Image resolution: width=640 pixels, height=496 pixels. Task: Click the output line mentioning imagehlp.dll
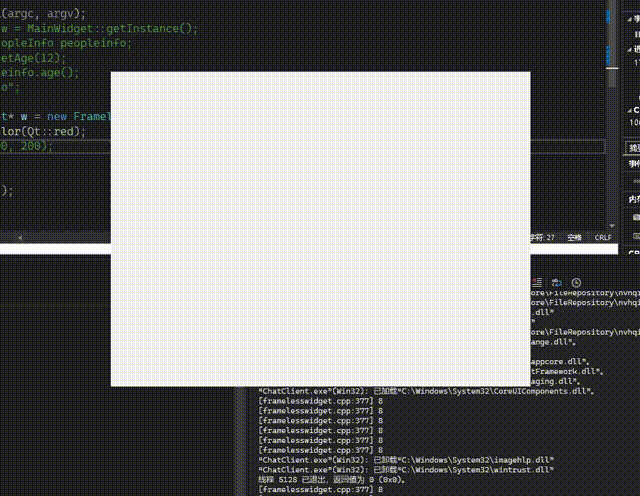pos(406,460)
